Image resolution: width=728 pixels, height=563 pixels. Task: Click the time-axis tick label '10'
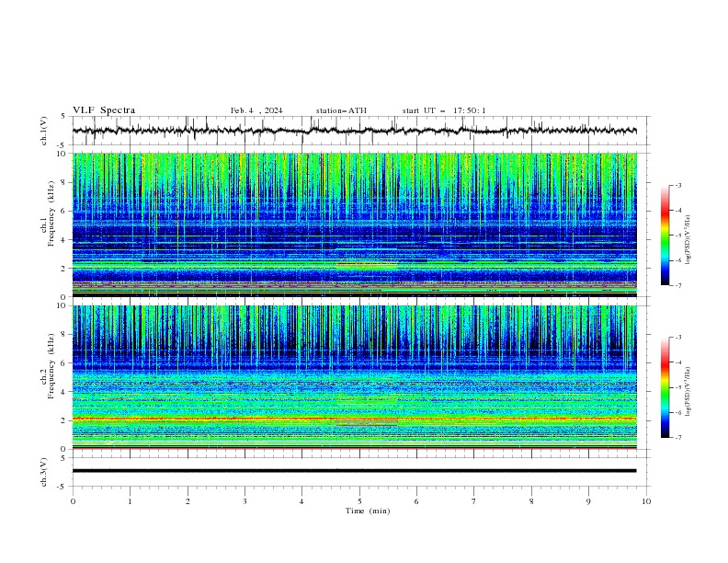click(646, 501)
